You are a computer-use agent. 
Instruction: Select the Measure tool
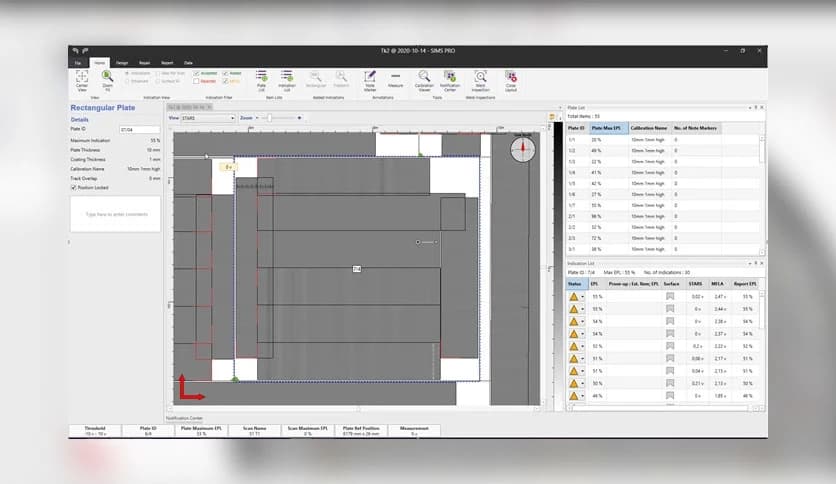(396, 76)
